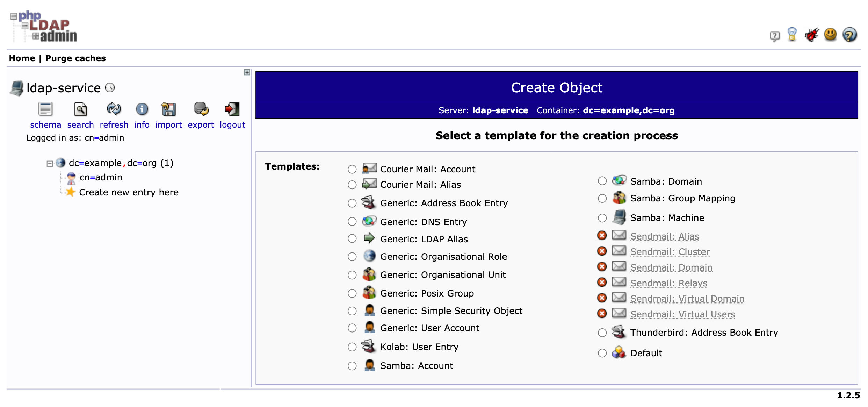Screen dimensions: 868x407
Task: Click the search text link
Action: pyautogui.click(x=80, y=125)
